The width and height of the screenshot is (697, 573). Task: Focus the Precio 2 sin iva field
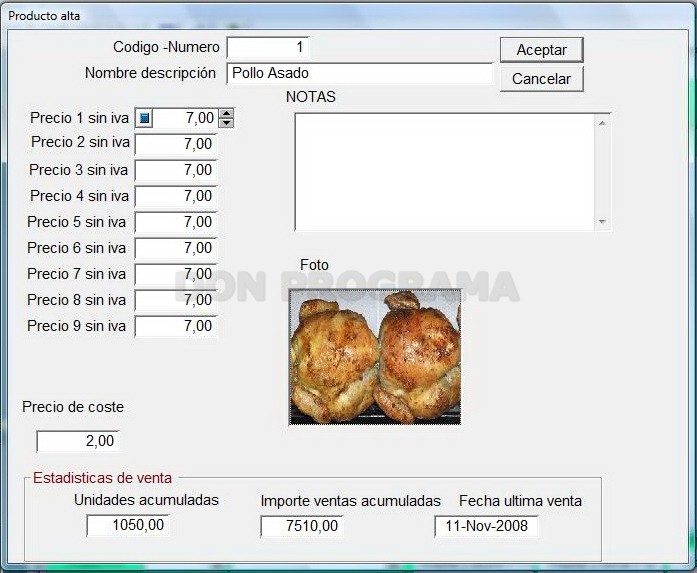click(176, 144)
